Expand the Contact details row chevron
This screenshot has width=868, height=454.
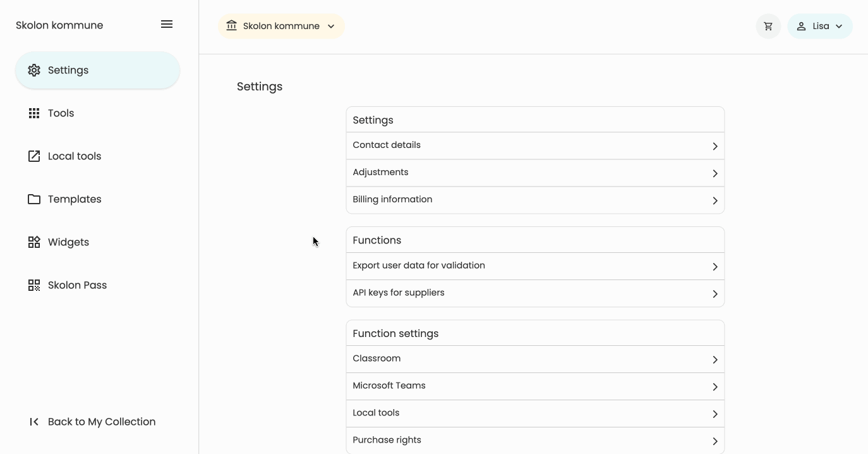[x=715, y=145]
